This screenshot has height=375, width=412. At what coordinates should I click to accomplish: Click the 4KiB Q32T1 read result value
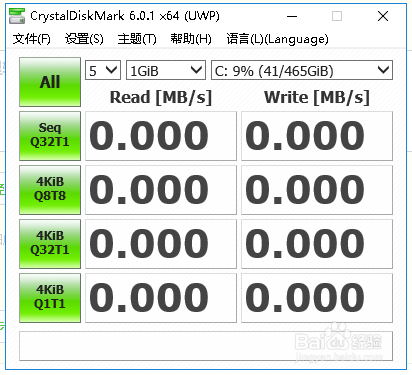161,244
